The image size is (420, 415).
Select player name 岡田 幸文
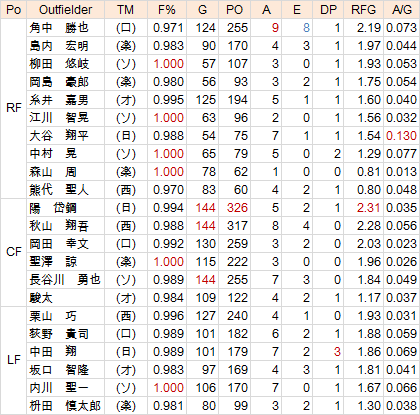[59, 244]
